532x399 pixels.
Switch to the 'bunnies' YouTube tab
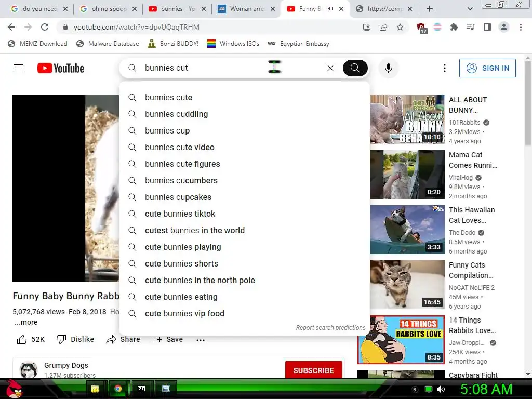click(x=178, y=9)
